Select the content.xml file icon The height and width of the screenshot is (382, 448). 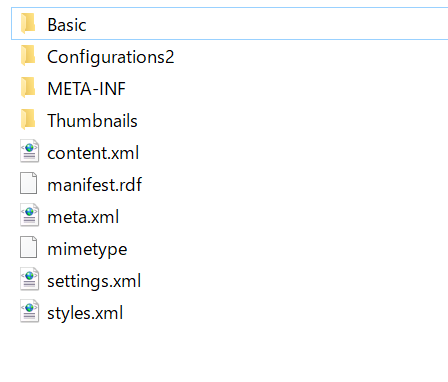(29, 151)
